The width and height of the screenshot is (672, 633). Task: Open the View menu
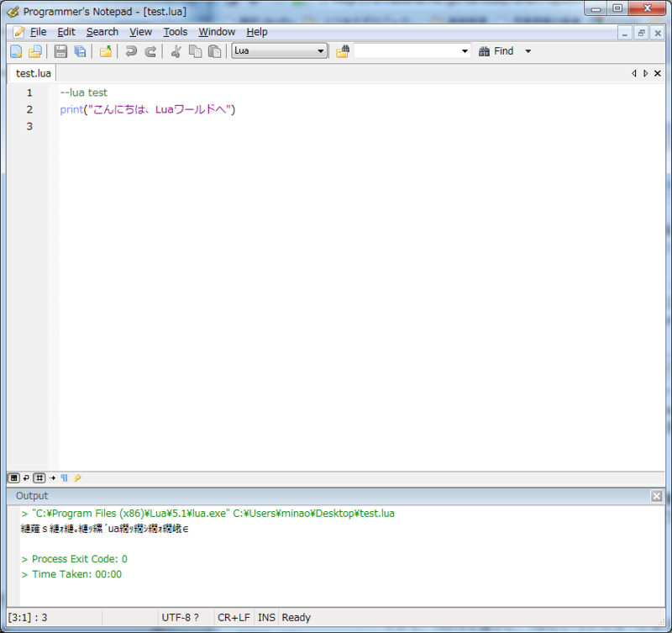tap(140, 32)
